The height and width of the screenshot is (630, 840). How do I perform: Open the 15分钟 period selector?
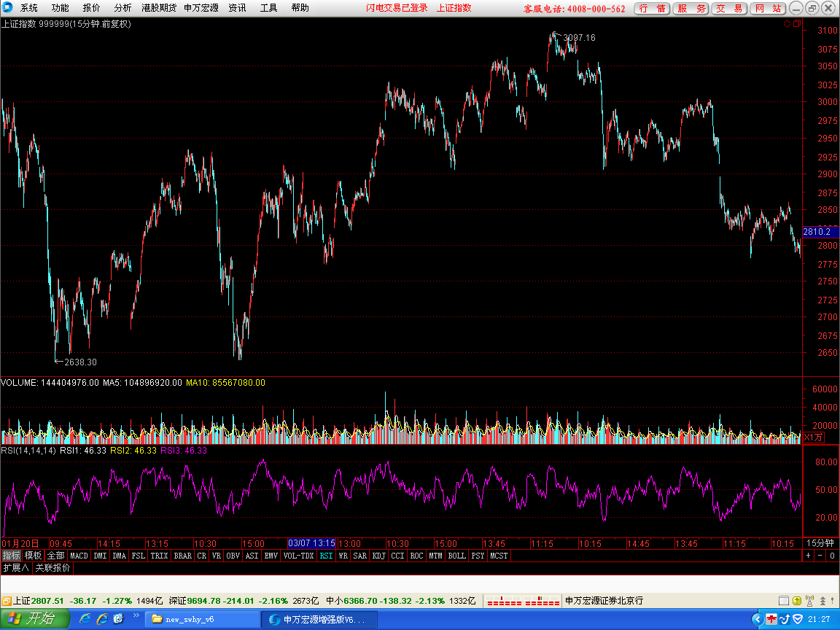coord(820,543)
